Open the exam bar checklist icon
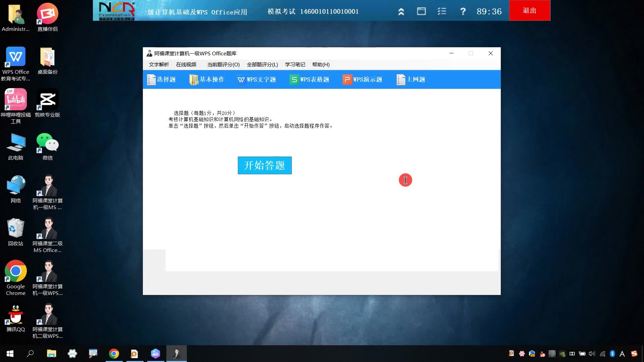 click(x=442, y=11)
